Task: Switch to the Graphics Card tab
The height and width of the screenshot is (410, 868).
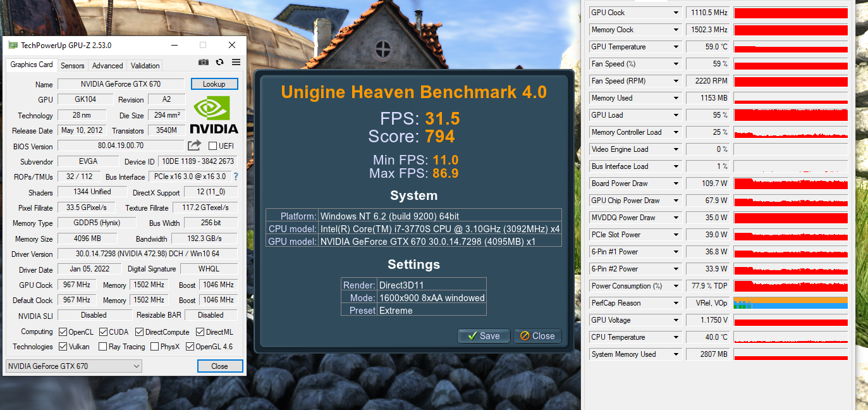Action: coord(32,65)
